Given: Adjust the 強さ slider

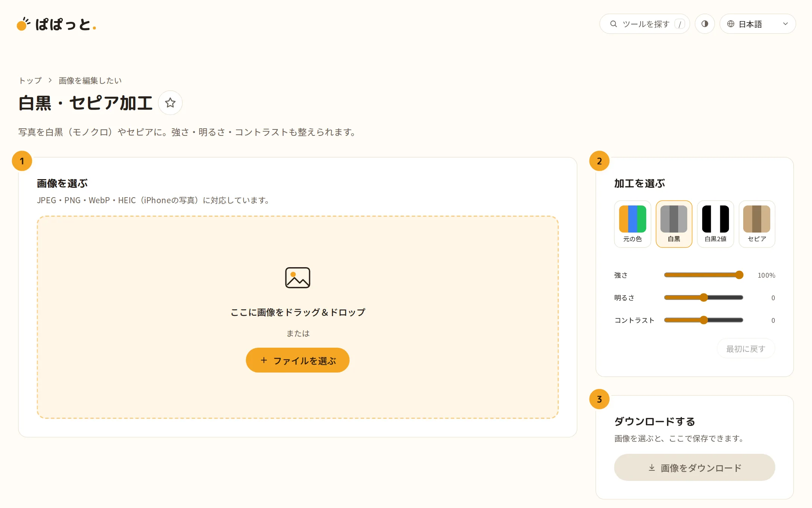Looking at the screenshot, I should (703, 275).
